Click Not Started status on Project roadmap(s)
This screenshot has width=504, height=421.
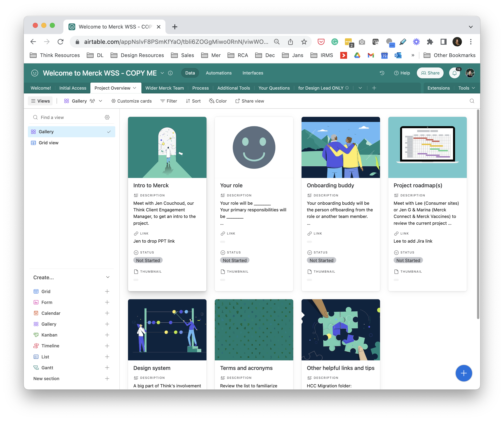(408, 260)
